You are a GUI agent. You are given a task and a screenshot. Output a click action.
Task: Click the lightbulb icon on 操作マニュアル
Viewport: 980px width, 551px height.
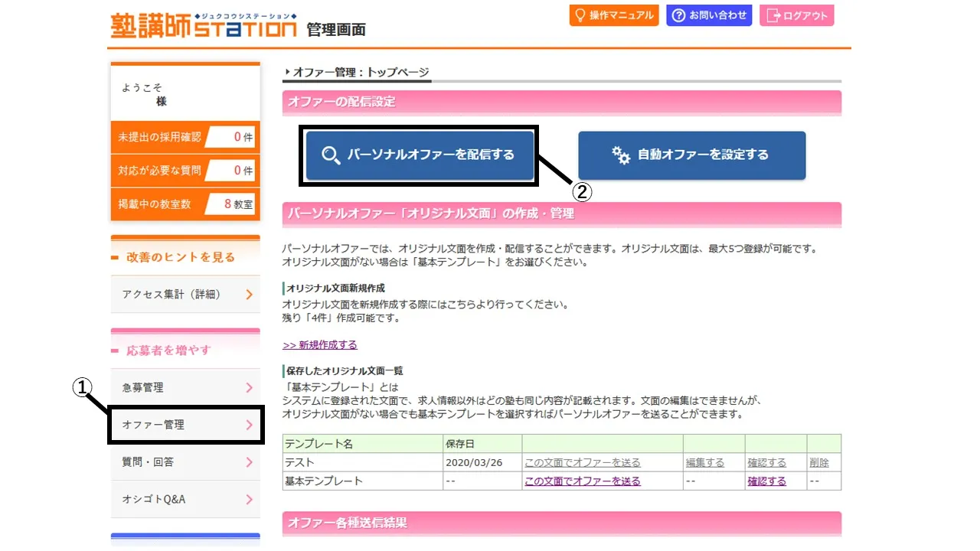[x=580, y=15]
